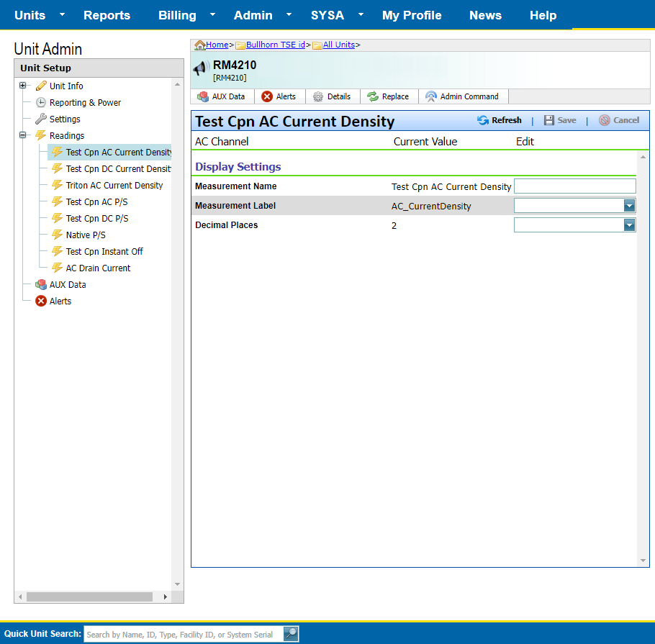
Task: Open the Reports menu
Action: click(x=107, y=15)
